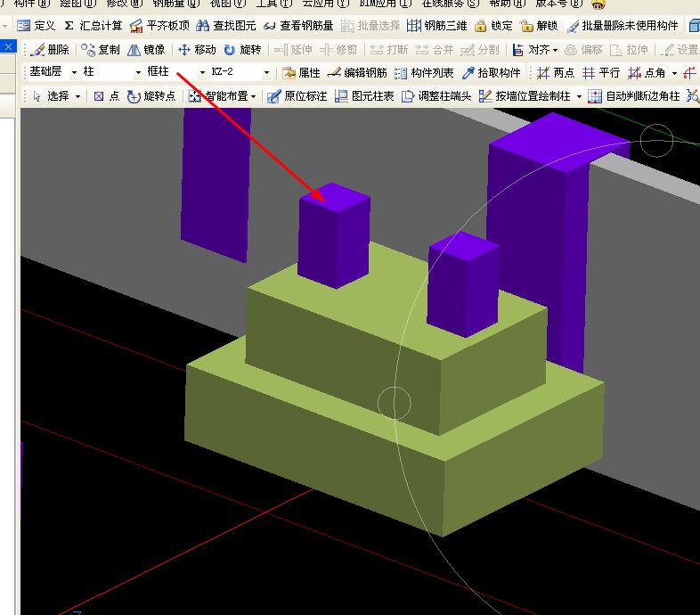This screenshot has width=700, height=615.
Task: Open the KZ-2 component dropdown
Action: coord(266,72)
